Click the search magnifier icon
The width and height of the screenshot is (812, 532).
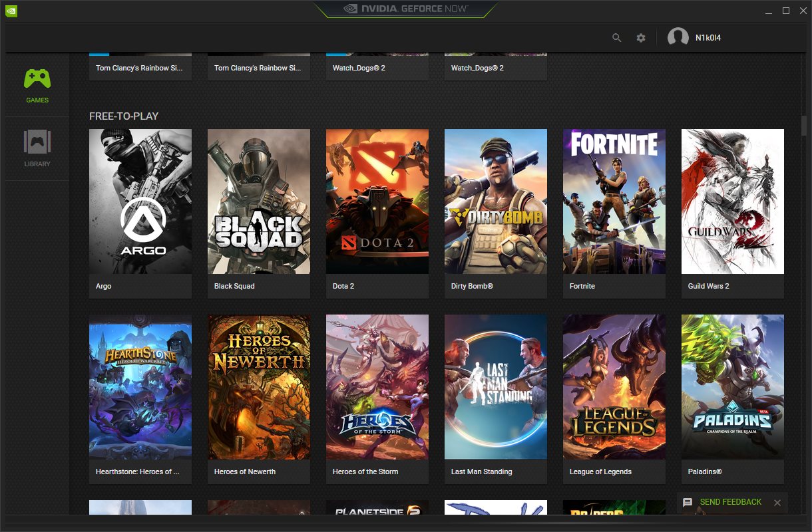click(616, 38)
